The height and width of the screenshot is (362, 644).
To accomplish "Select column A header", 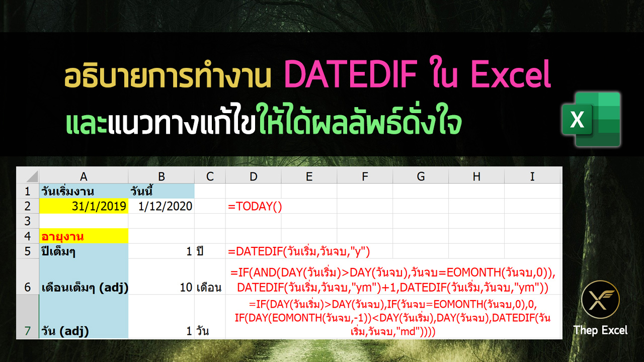I will pyautogui.click(x=84, y=176).
